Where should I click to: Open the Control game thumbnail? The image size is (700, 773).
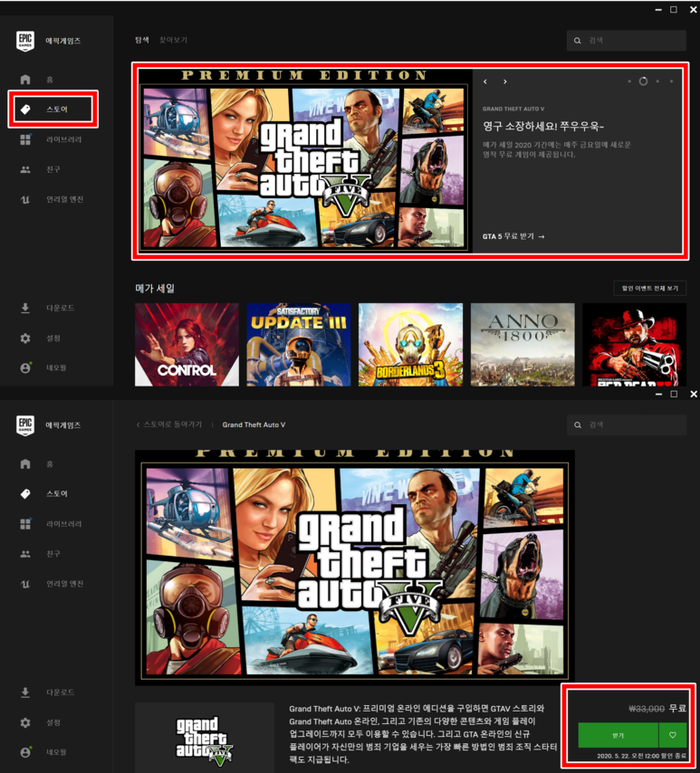click(x=187, y=345)
